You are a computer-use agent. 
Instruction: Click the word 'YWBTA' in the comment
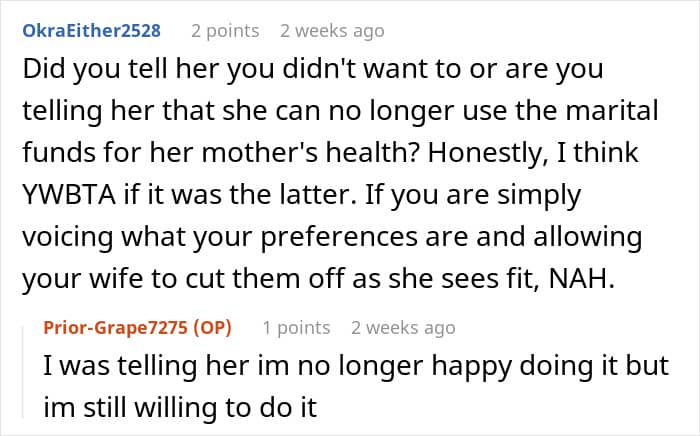click(69, 195)
